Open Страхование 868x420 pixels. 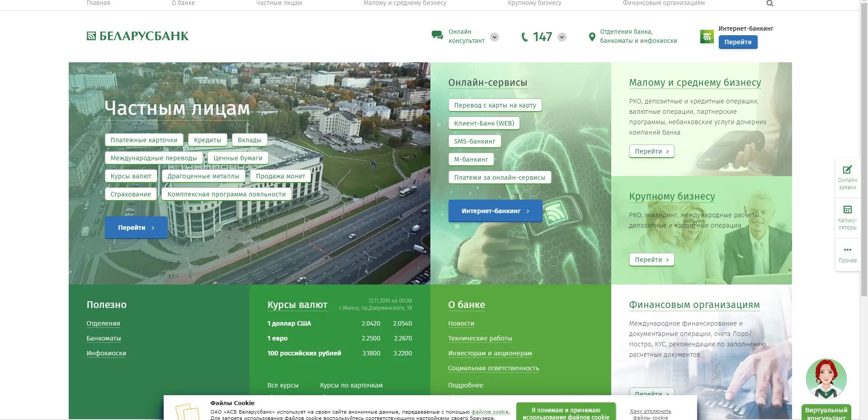(x=131, y=194)
